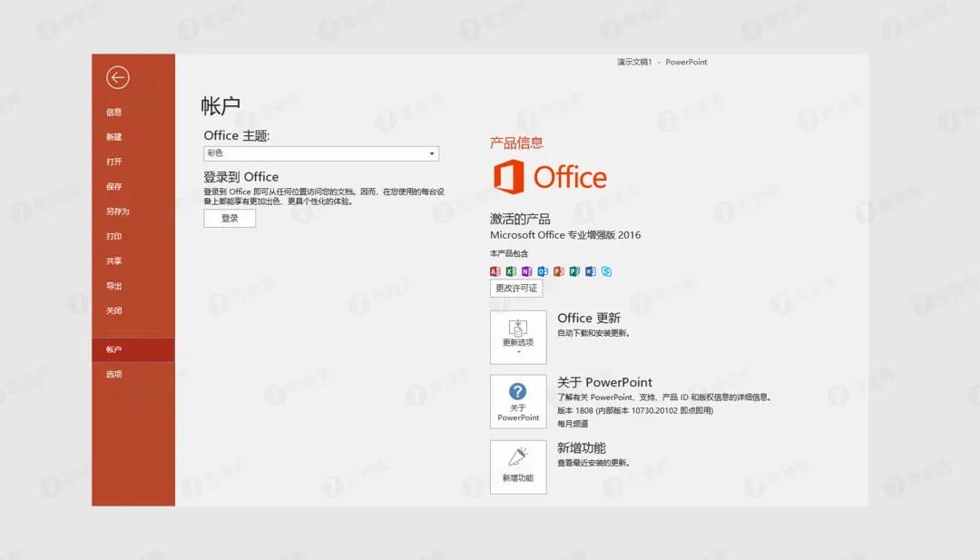
Task: Click the 登录到 Office heading
Action: coord(240,177)
